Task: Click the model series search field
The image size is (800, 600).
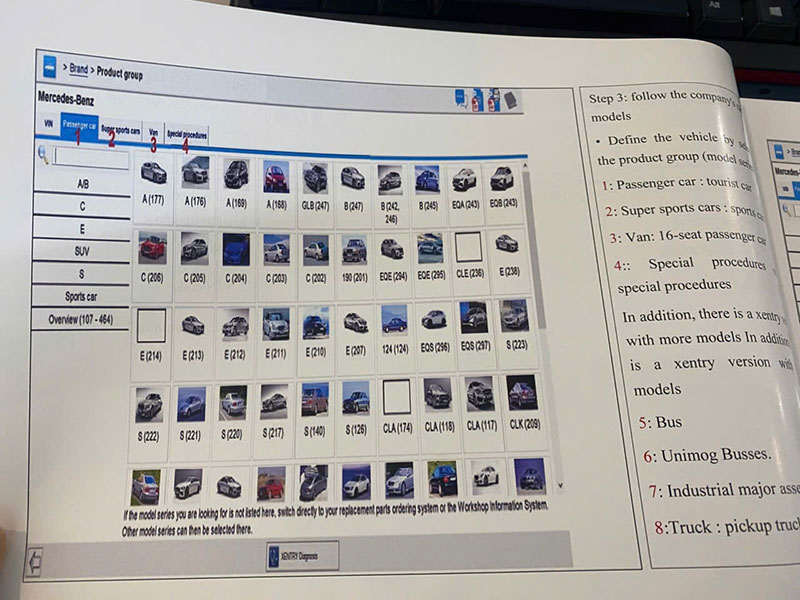Action: coord(91,158)
